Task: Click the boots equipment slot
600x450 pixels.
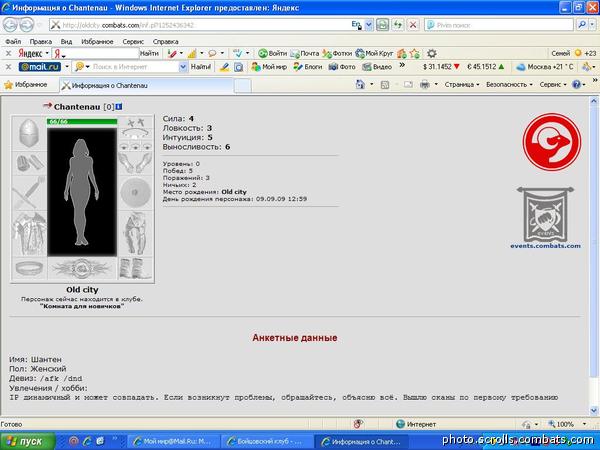Action: point(135,269)
